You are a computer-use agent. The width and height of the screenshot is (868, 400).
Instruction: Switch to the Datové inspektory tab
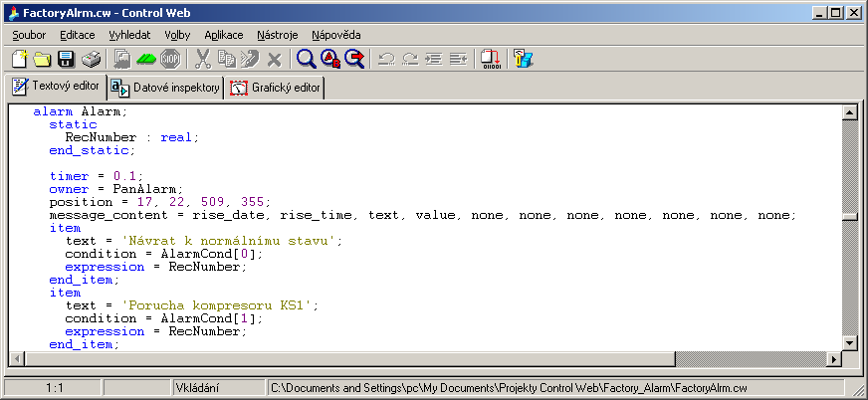pyautogui.click(x=165, y=88)
